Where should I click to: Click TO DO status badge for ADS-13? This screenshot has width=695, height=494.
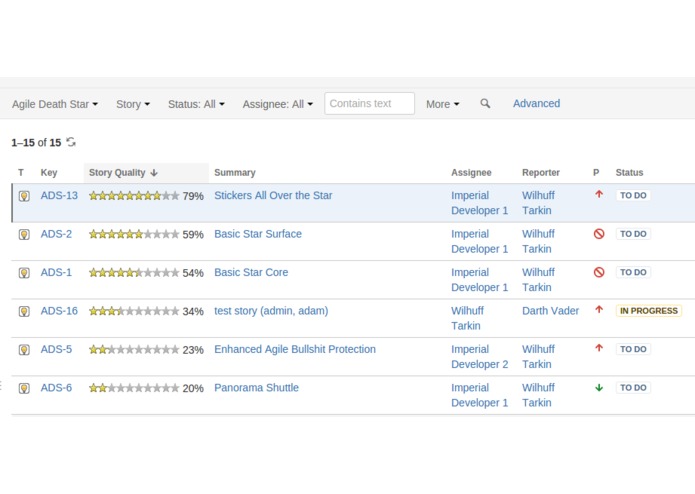(633, 195)
